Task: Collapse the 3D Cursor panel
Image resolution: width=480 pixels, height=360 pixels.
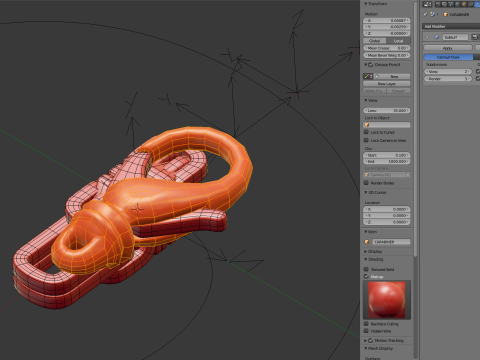Action: [365, 192]
